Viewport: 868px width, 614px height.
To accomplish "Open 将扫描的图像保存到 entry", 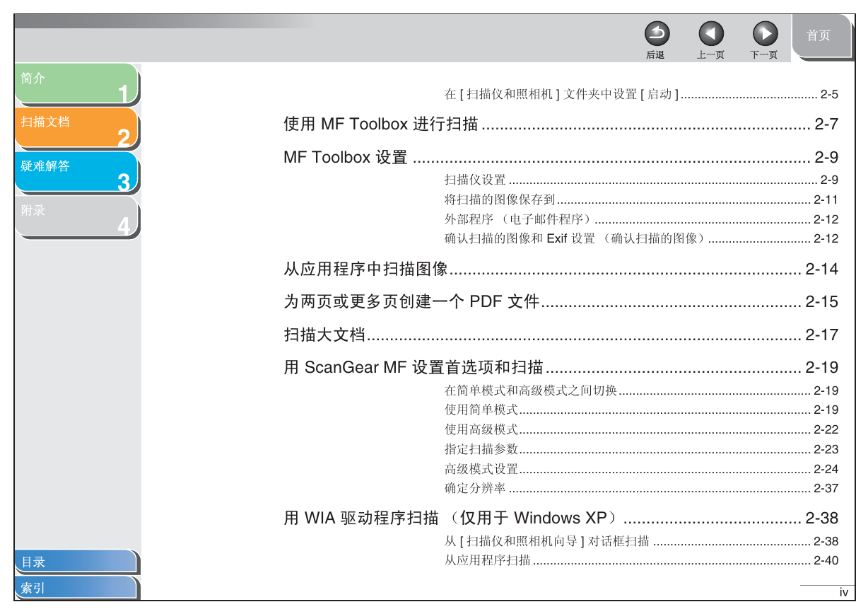I will pos(641,199).
